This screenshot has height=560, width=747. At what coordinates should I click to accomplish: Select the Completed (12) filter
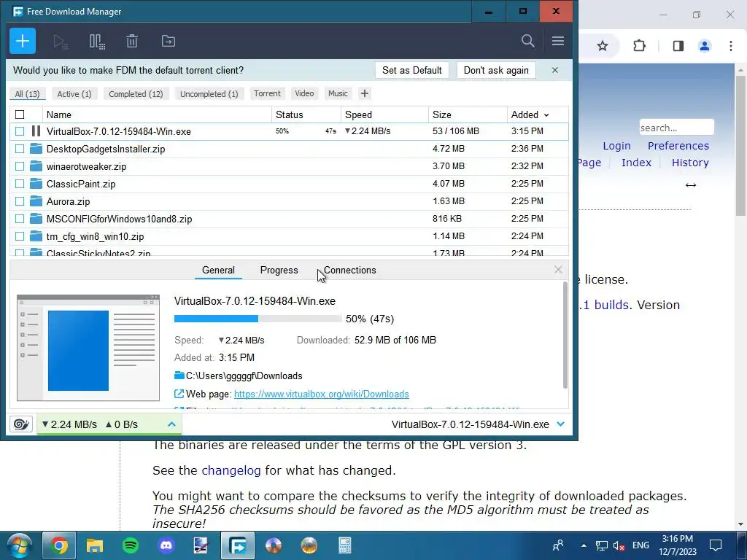(x=136, y=94)
